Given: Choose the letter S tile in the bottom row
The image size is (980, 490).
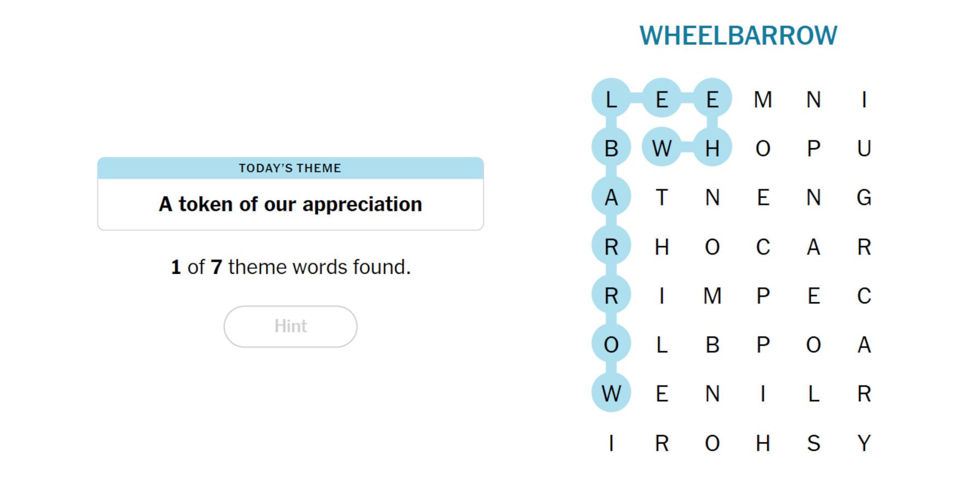Looking at the screenshot, I should click(x=813, y=443).
